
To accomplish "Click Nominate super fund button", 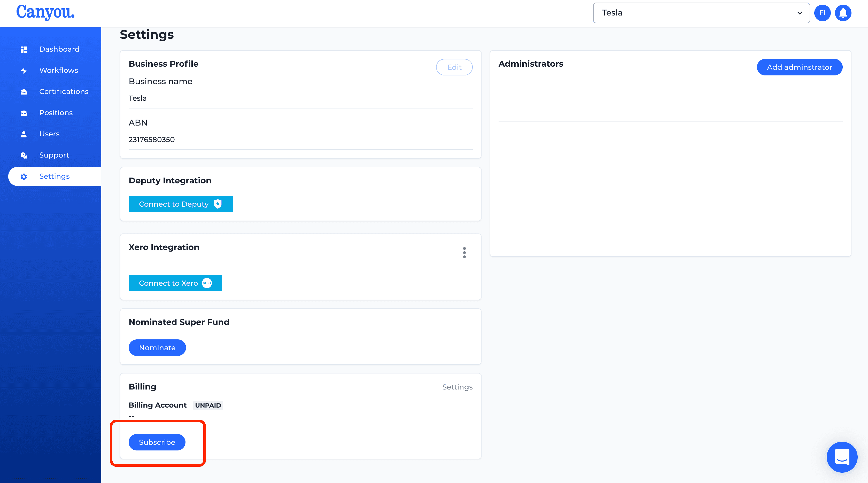I will tap(157, 348).
